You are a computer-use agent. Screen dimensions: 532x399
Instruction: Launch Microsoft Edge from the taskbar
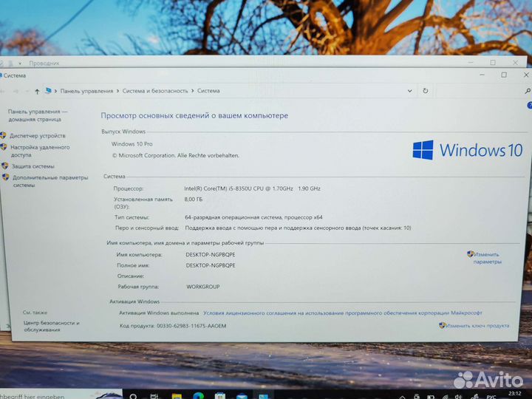click(198, 395)
